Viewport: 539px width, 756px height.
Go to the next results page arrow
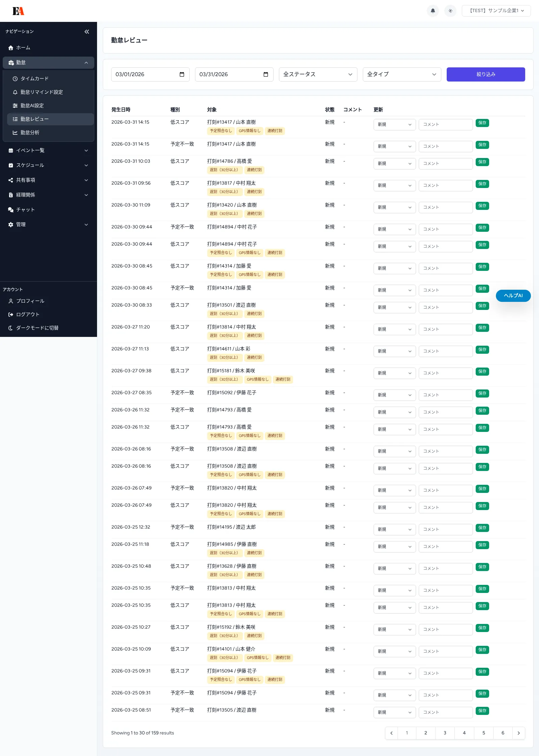click(x=518, y=733)
